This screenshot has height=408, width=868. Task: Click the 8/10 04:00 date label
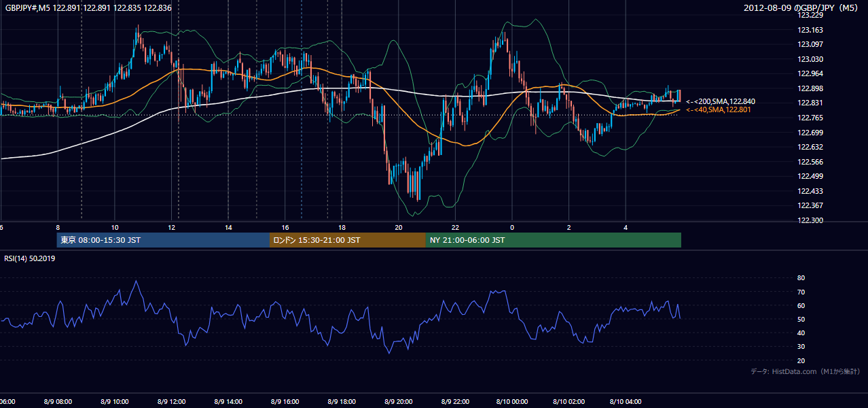626,402
